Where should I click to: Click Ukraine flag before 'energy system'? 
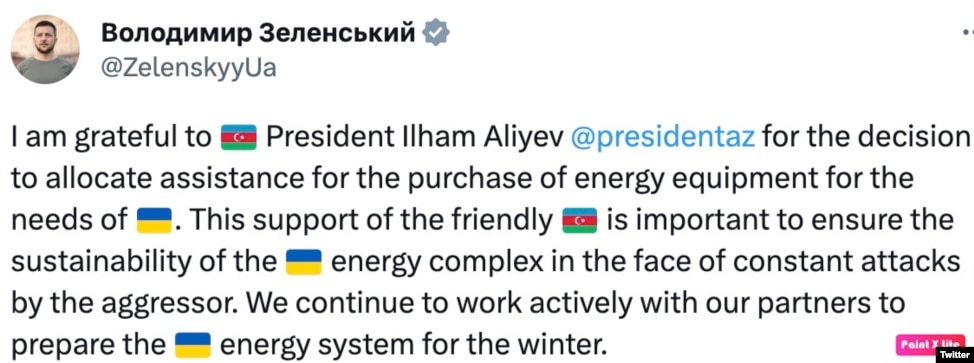point(193,344)
